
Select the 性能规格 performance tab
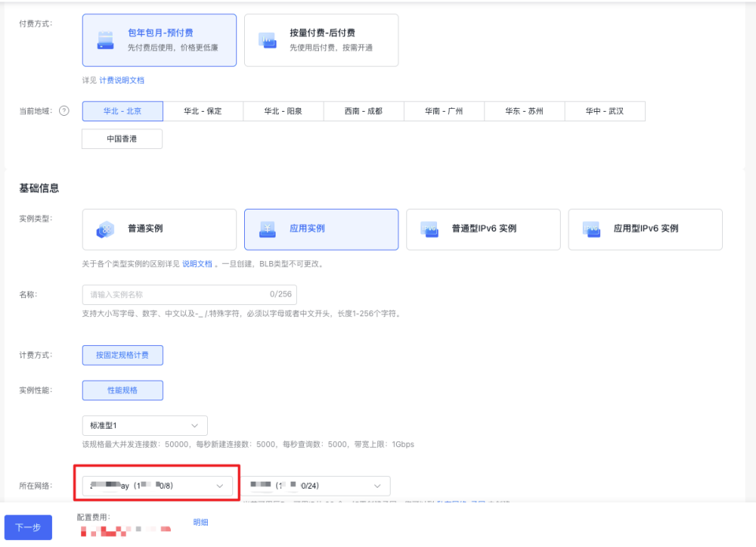pyautogui.click(x=122, y=390)
